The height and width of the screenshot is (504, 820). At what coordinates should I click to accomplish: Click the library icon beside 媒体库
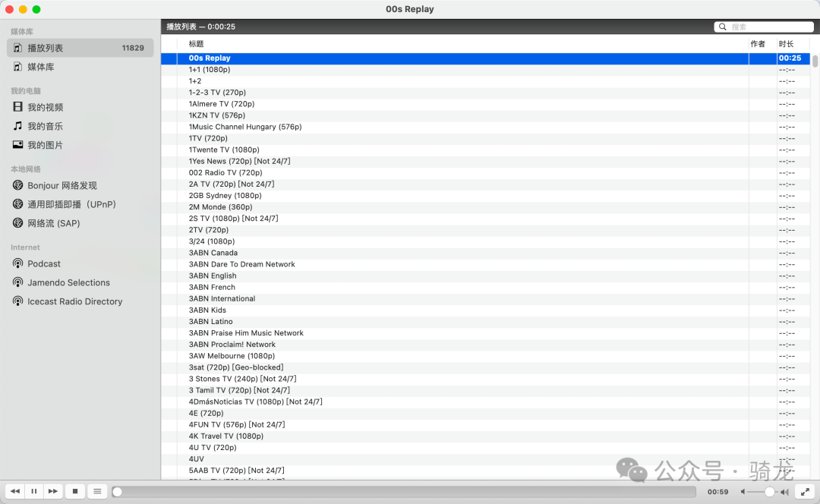tap(17, 66)
